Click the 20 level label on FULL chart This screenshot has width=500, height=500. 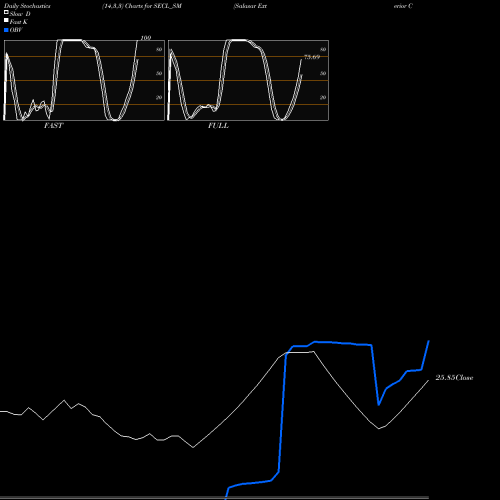click(x=323, y=98)
